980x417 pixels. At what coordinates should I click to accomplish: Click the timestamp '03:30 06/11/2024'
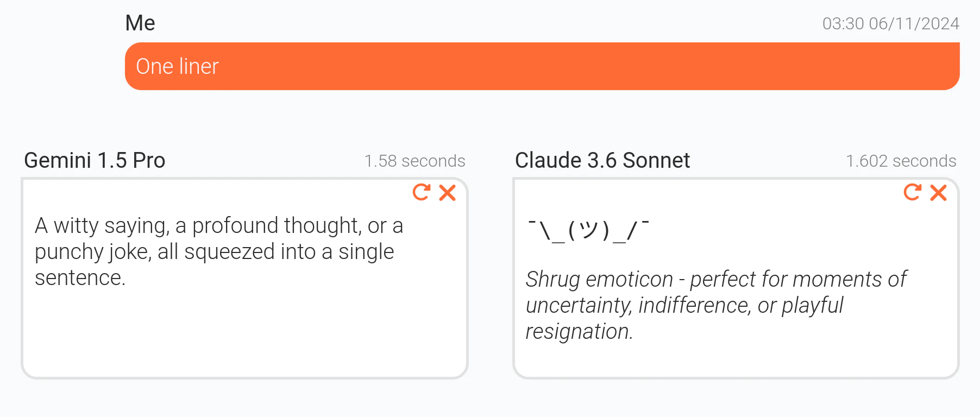890,23
